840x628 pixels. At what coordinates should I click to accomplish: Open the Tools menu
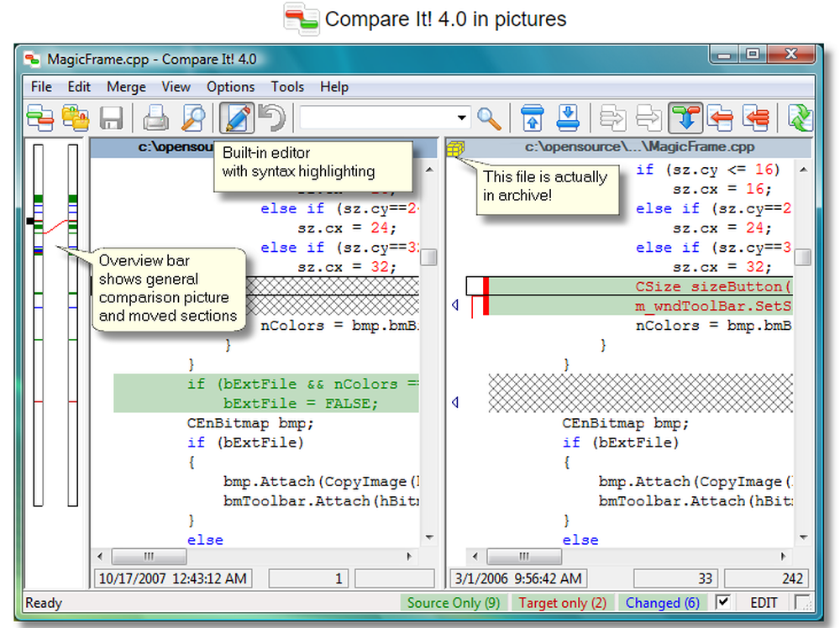287,86
